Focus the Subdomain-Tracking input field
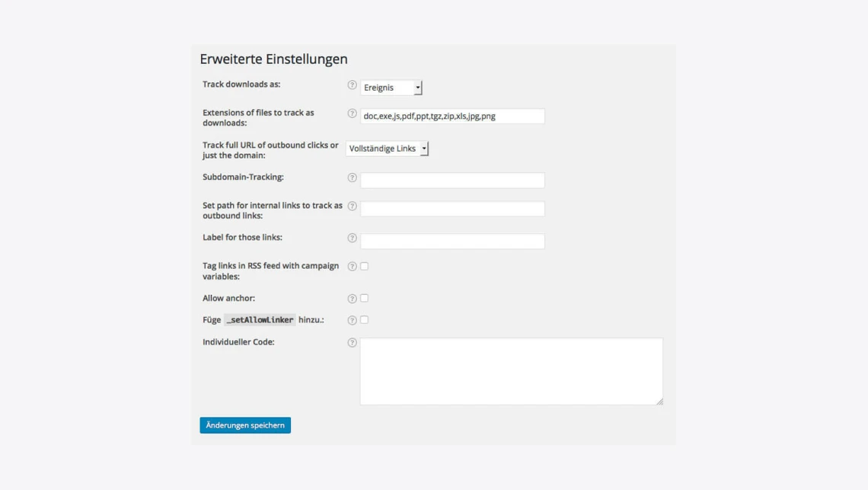Viewport: 868px width, 490px height. point(452,181)
